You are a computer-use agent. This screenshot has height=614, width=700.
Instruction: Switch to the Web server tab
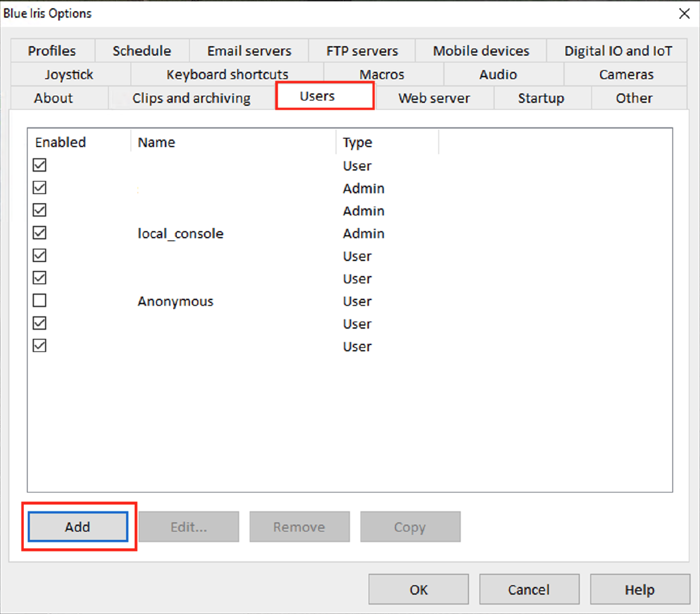(x=434, y=98)
